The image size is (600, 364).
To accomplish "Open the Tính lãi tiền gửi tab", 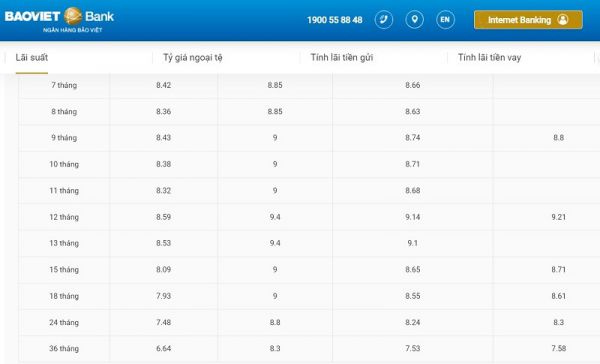I will (342, 57).
